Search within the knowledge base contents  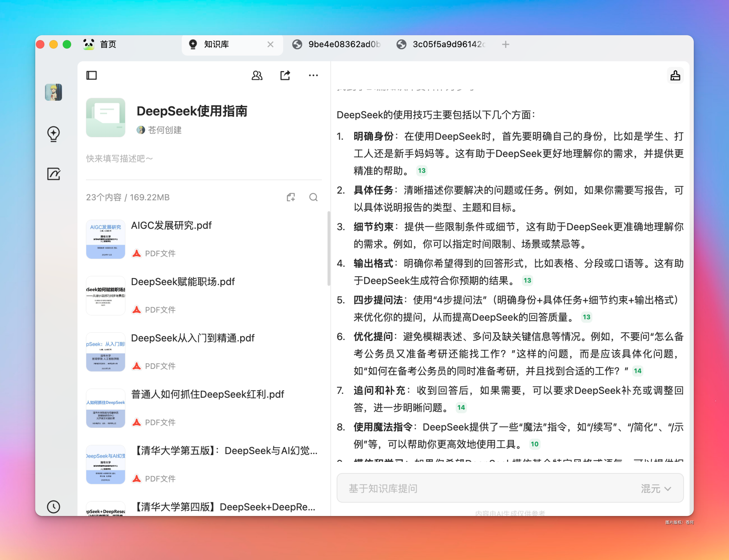[313, 197]
